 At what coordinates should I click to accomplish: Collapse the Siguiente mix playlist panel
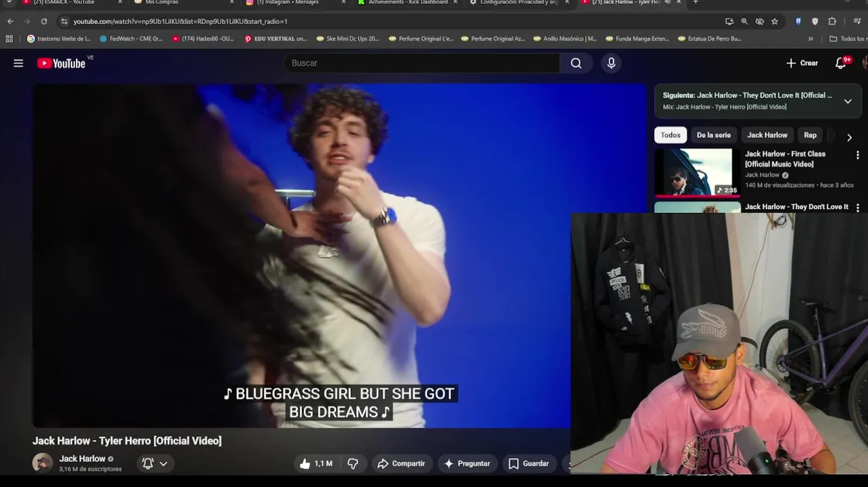pyautogui.click(x=848, y=101)
